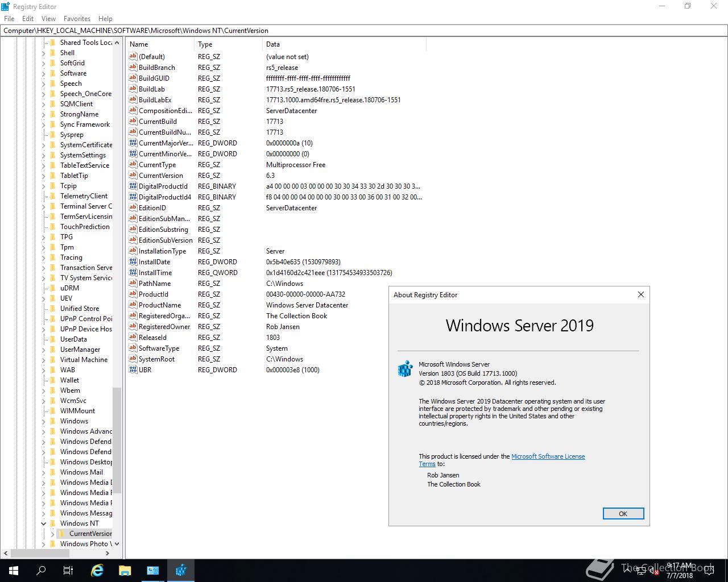Open the Edit menu
The image size is (728, 582).
28,18
